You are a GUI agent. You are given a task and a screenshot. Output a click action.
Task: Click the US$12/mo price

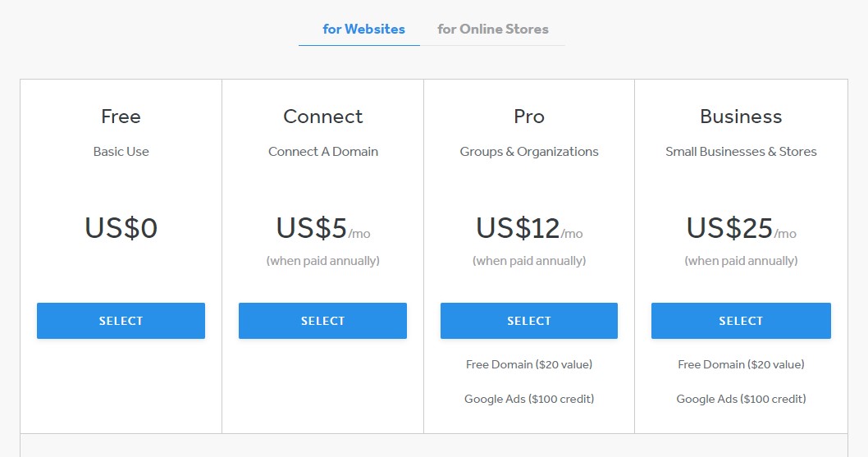point(529,227)
